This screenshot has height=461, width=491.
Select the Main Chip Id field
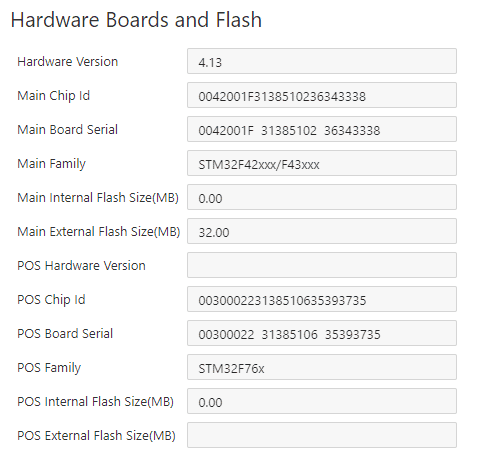click(x=322, y=95)
